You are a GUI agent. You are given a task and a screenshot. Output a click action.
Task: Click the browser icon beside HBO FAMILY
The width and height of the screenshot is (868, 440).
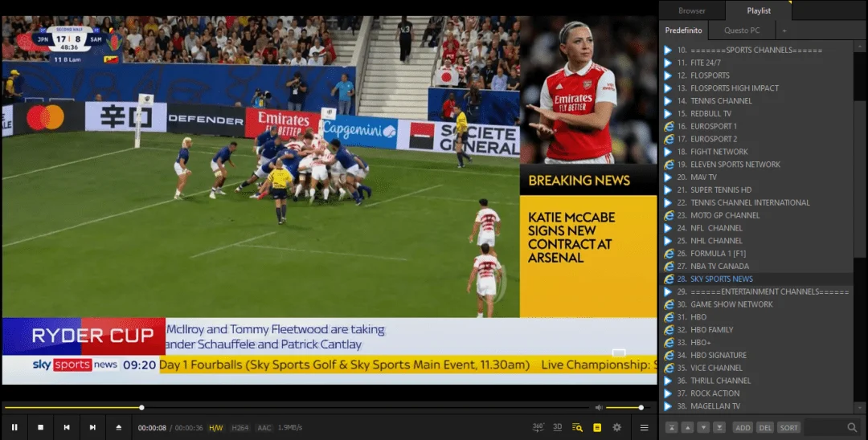tap(669, 329)
